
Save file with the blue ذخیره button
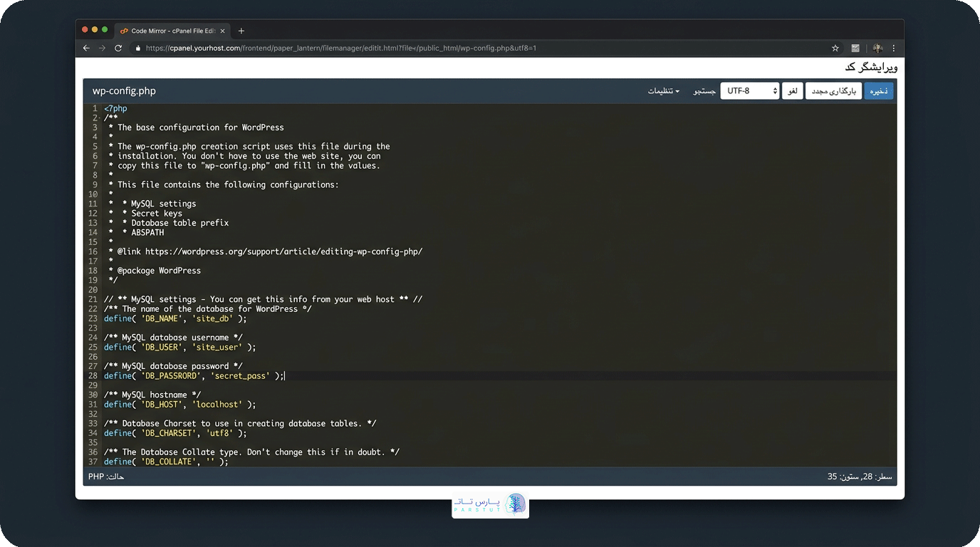(x=879, y=91)
